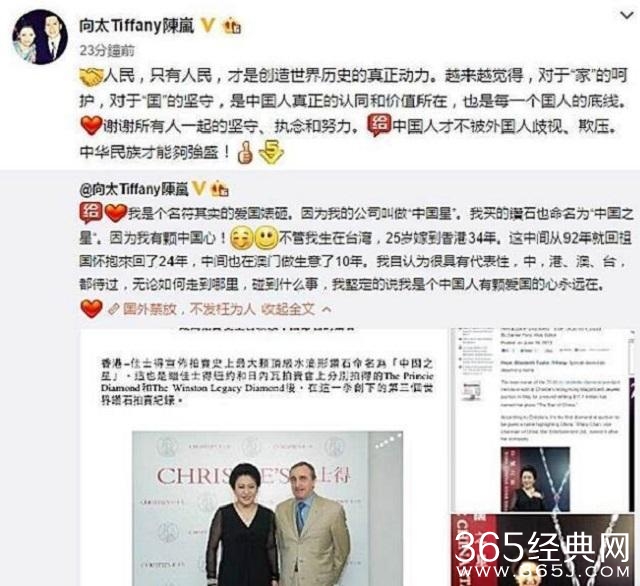Click the 23分鐘前 timestamp
640x586 pixels.
(x=107, y=51)
